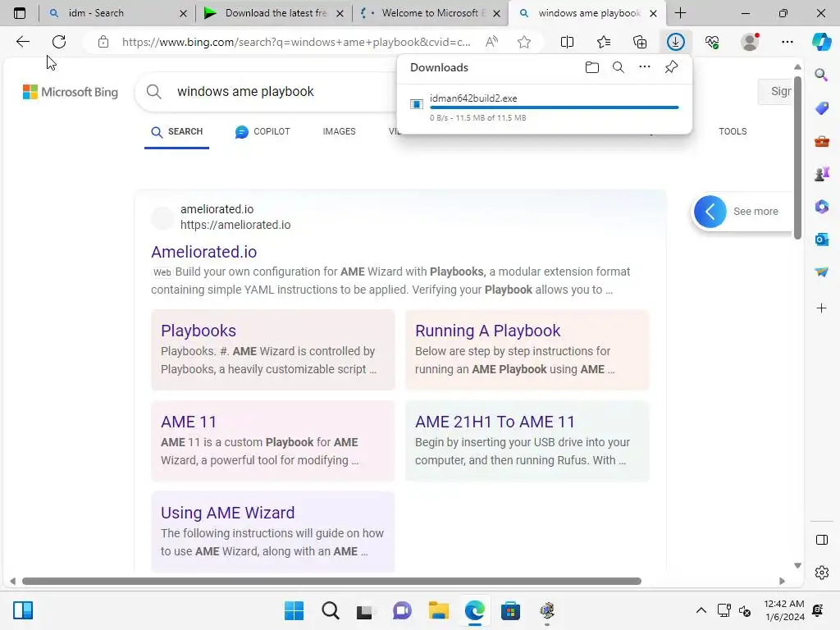The width and height of the screenshot is (840, 630).
Task: Search downloads in the Downloads panel
Action: click(619, 67)
